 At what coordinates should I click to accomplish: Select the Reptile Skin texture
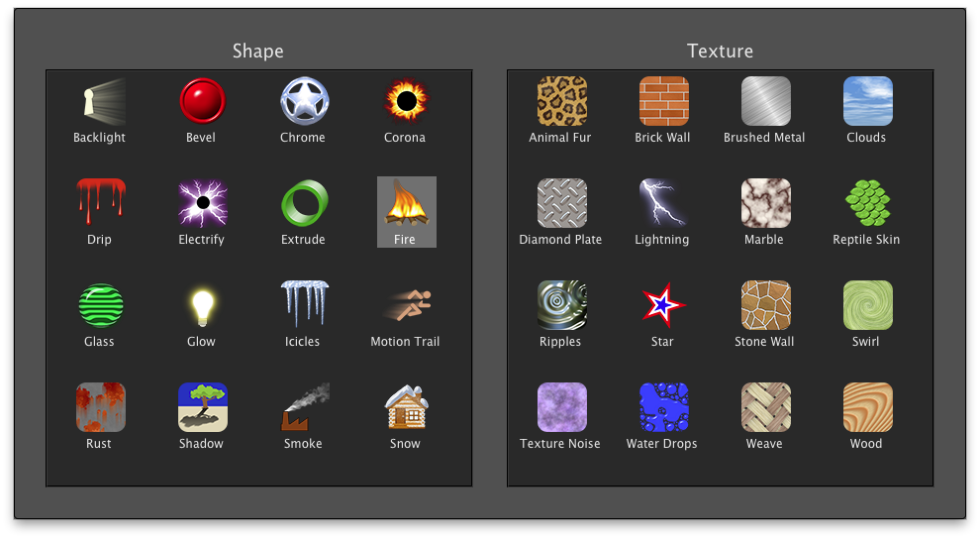(x=867, y=204)
